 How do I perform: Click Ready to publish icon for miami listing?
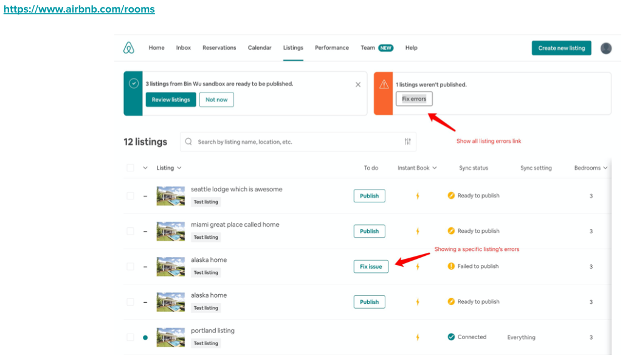451,231
